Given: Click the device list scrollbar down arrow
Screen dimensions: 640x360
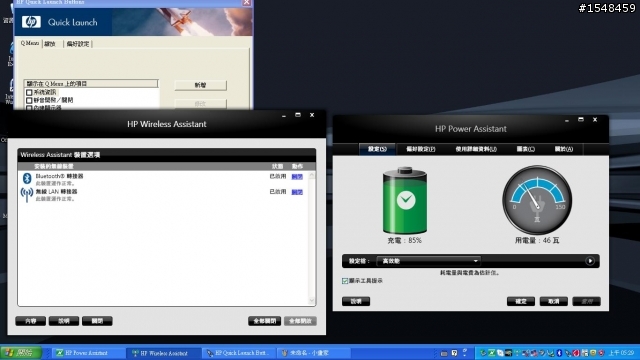Looking at the screenshot, I should pos(312,301).
